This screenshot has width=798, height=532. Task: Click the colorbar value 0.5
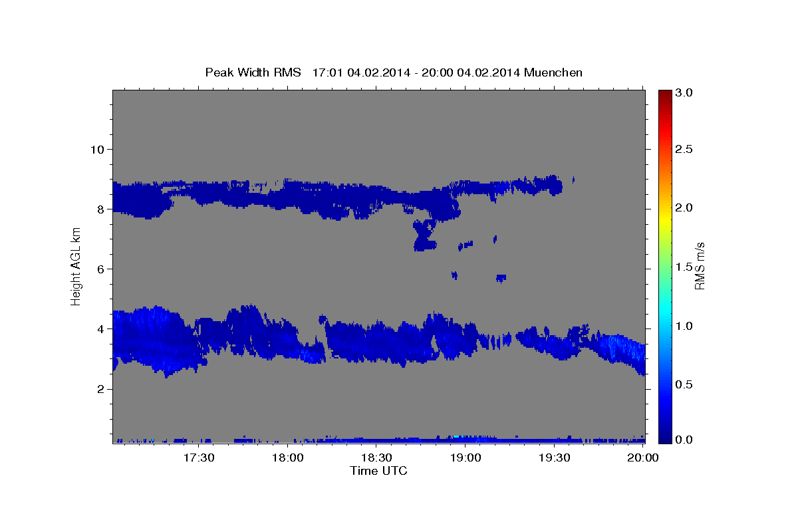pyautogui.click(x=685, y=384)
